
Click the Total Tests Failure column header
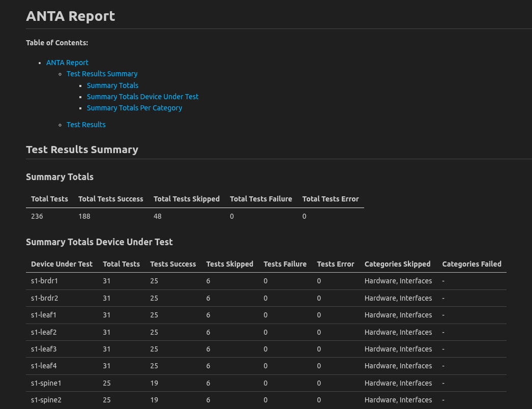click(261, 199)
